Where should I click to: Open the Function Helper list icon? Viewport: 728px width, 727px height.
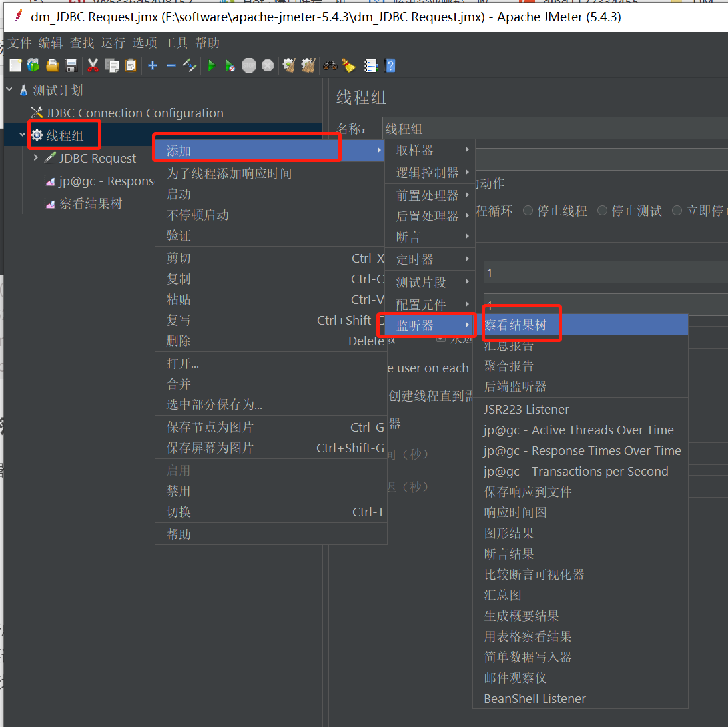pyautogui.click(x=370, y=65)
